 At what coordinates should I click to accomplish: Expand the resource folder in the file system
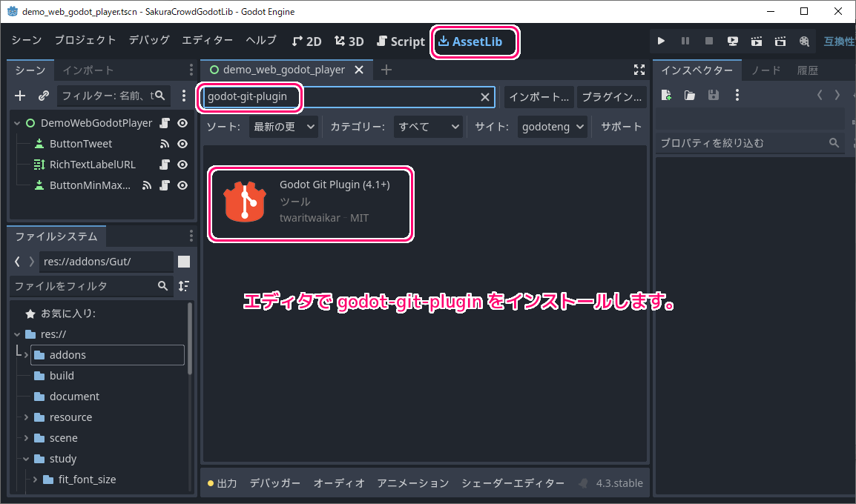(26, 417)
